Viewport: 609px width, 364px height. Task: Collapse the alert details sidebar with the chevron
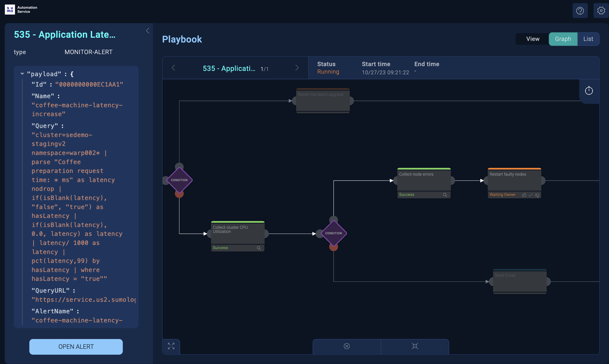coord(148,31)
